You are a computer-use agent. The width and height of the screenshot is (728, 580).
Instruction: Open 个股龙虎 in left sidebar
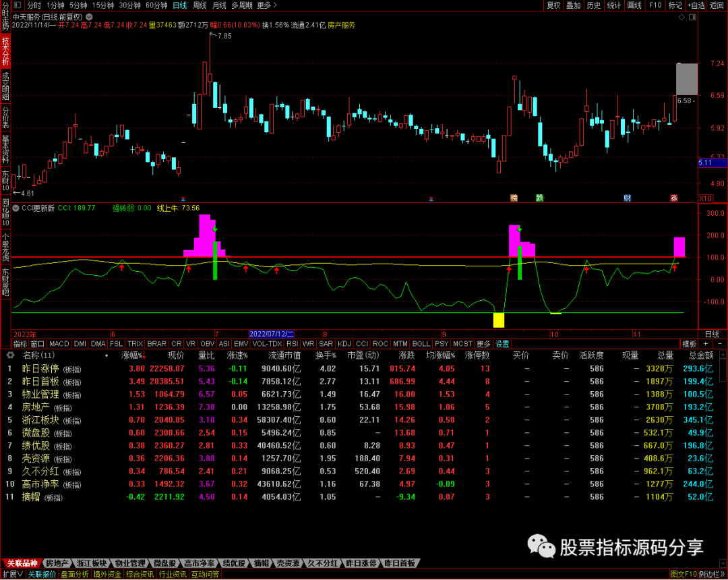pos(5,247)
